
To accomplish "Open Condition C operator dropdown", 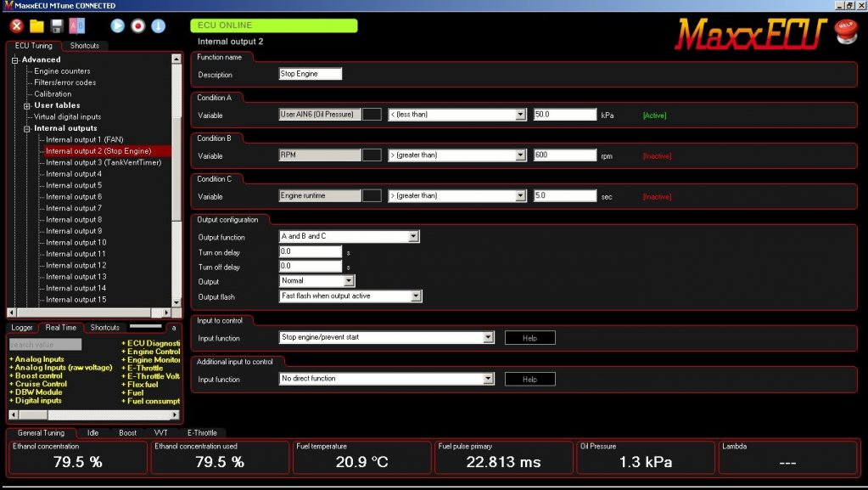I will coord(520,195).
